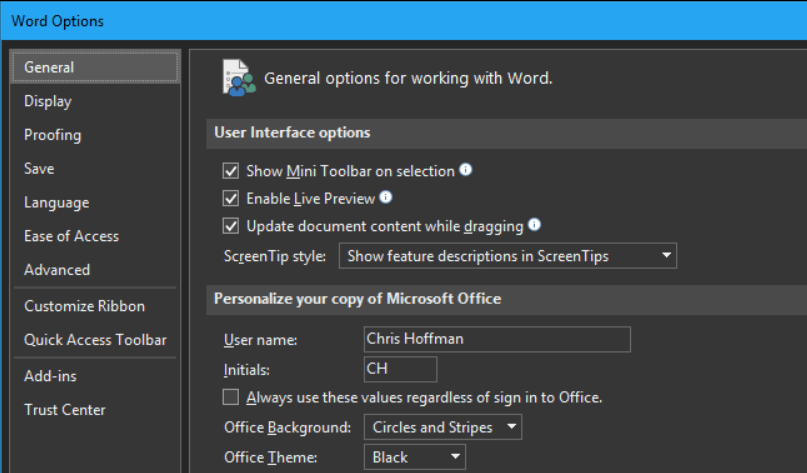Click the ScreenTip style label
Image resolution: width=807 pixels, height=473 pixels.
[275, 256]
